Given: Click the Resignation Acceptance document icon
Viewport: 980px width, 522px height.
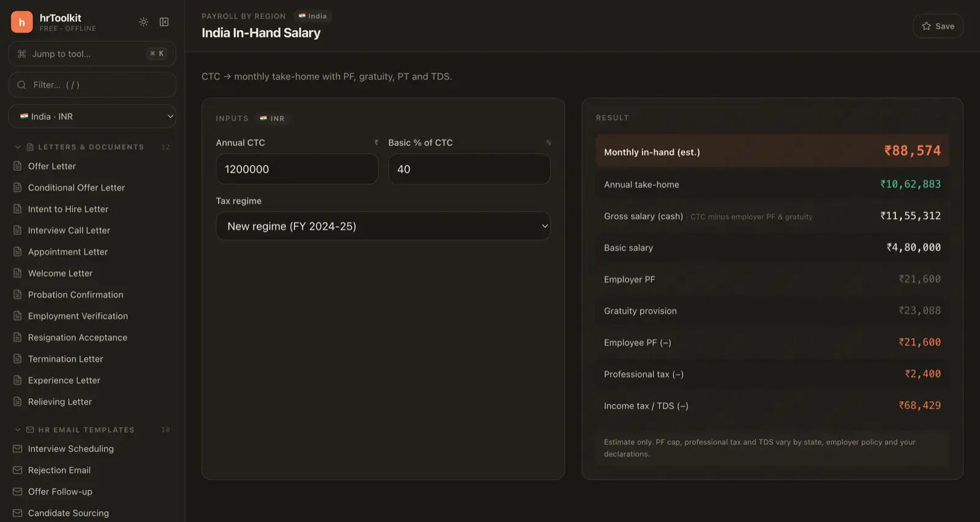Looking at the screenshot, I should click(x=18, y=338).
